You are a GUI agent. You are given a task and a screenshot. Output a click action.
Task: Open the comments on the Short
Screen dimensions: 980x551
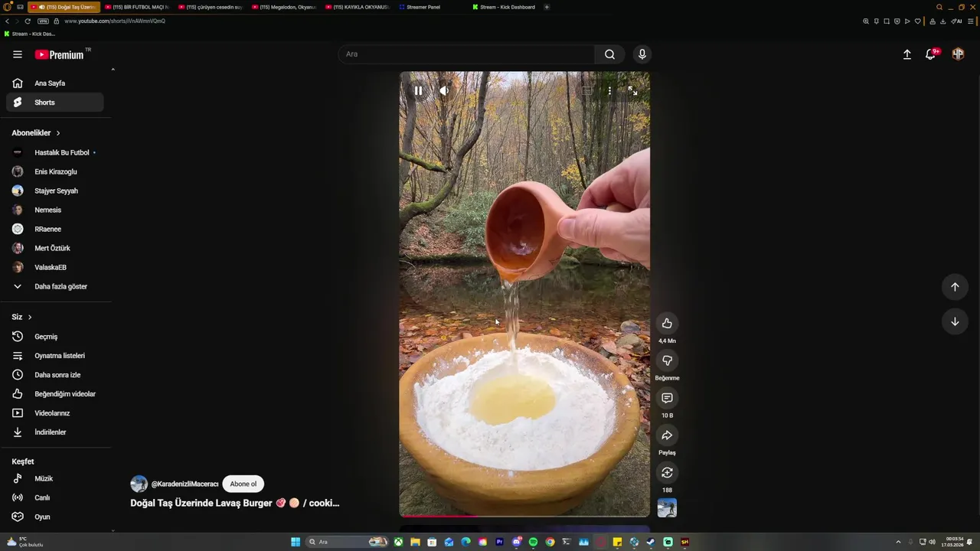(667, 398)
